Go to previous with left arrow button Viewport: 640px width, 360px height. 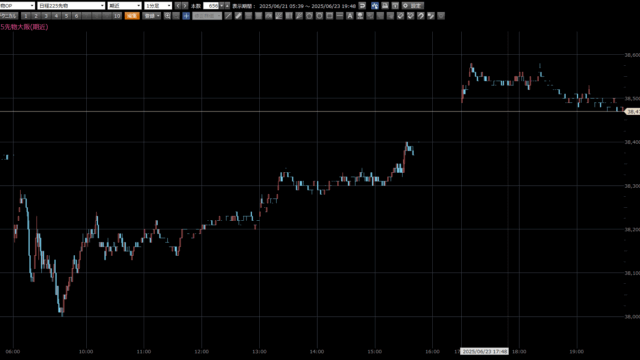click(178, 6)
